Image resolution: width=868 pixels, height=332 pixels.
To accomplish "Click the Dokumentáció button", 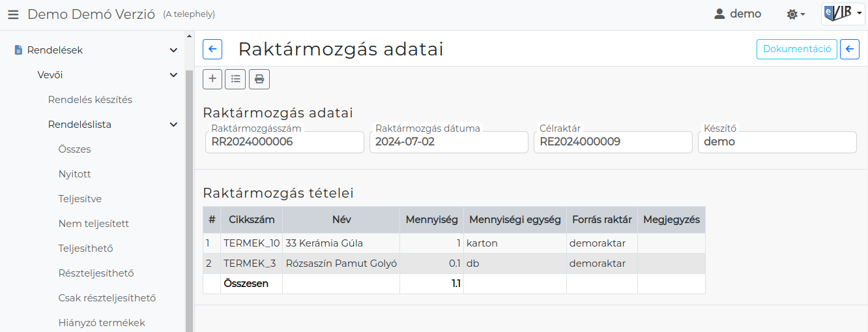I will 797,50.
